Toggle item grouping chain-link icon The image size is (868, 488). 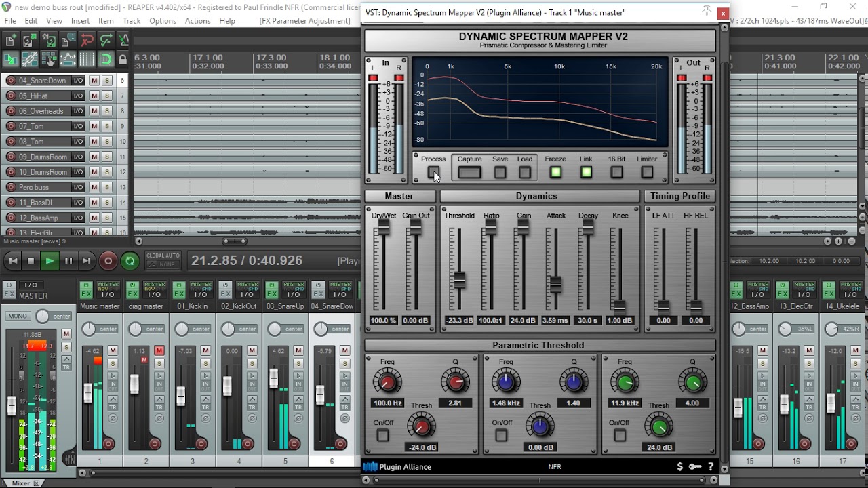[30, 59]
